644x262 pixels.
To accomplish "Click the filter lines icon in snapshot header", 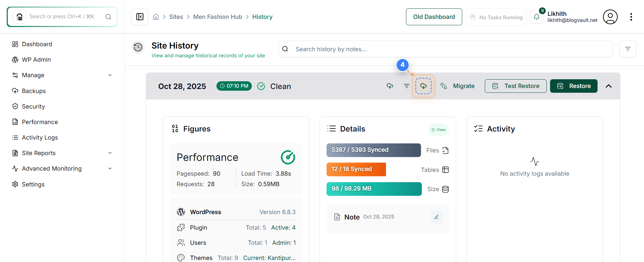I will 407,86.
